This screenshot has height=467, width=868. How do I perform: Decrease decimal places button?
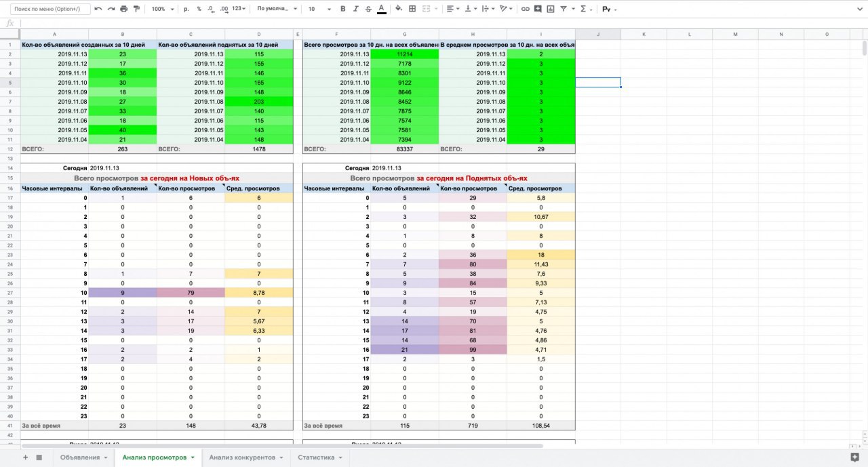click(x=211, y=9)
